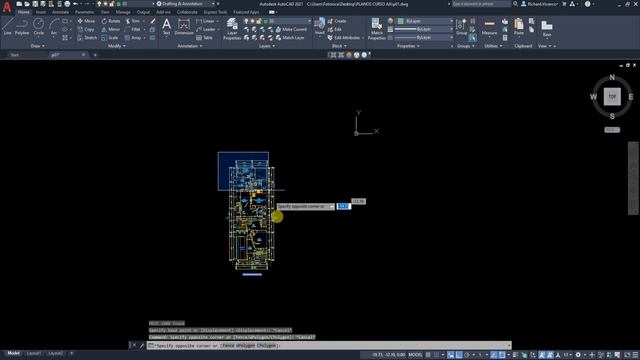Activate the Move command
The width and height of the screenshot is (640, 360).
coord(86,21)
